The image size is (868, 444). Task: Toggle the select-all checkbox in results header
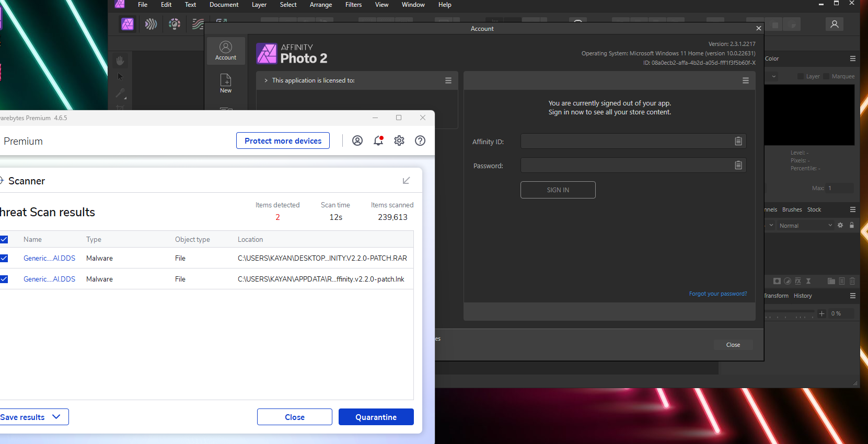click(4, 239)
